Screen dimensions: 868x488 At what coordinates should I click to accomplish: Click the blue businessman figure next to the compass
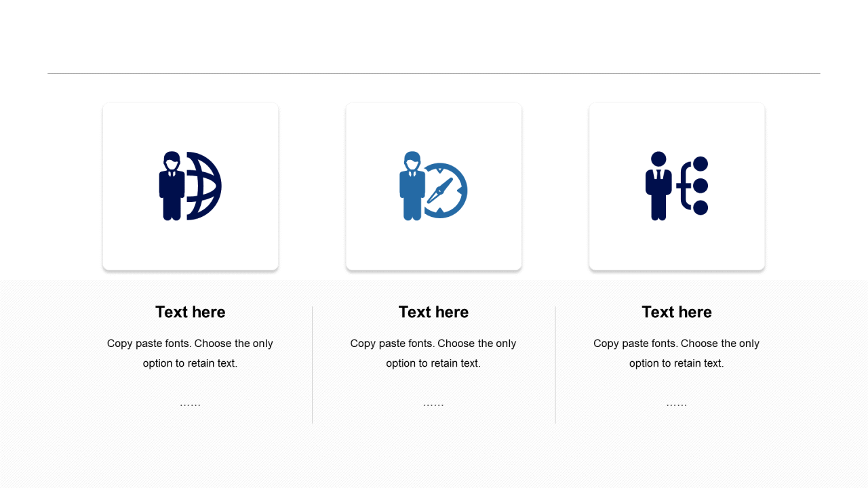tap(412, 186)
